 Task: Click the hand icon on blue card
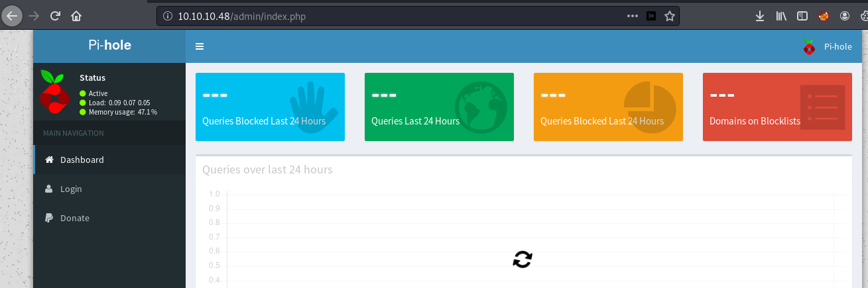[x=312, y=108]
